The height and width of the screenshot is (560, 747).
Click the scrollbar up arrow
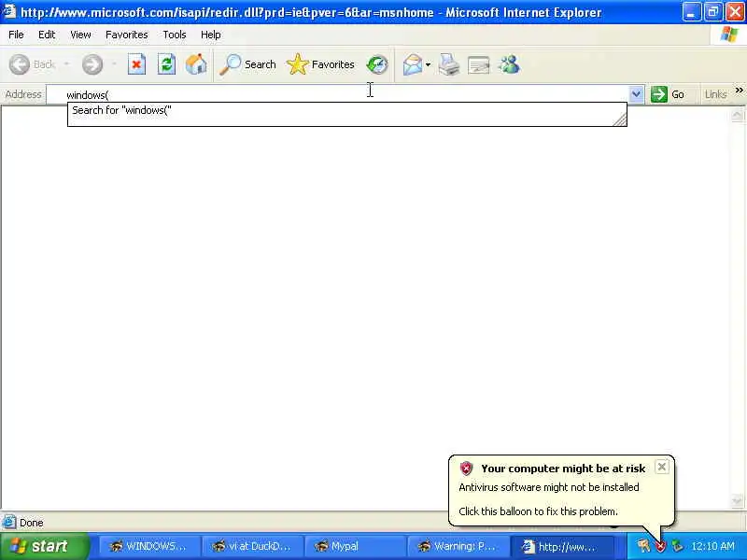737,115
